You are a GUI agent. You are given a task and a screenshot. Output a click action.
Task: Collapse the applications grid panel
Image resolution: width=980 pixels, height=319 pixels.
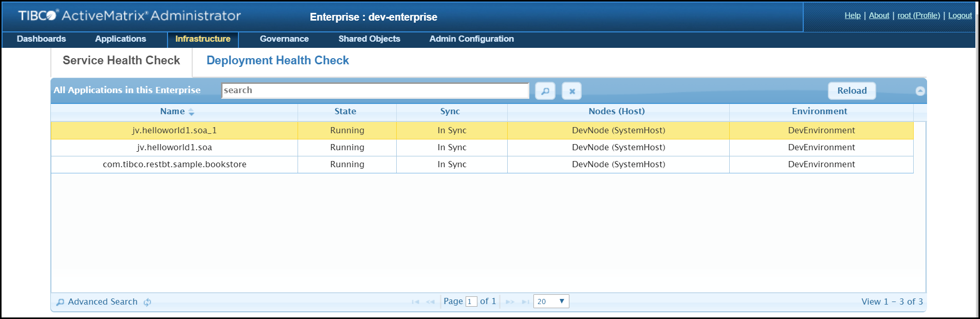[920, 91]
